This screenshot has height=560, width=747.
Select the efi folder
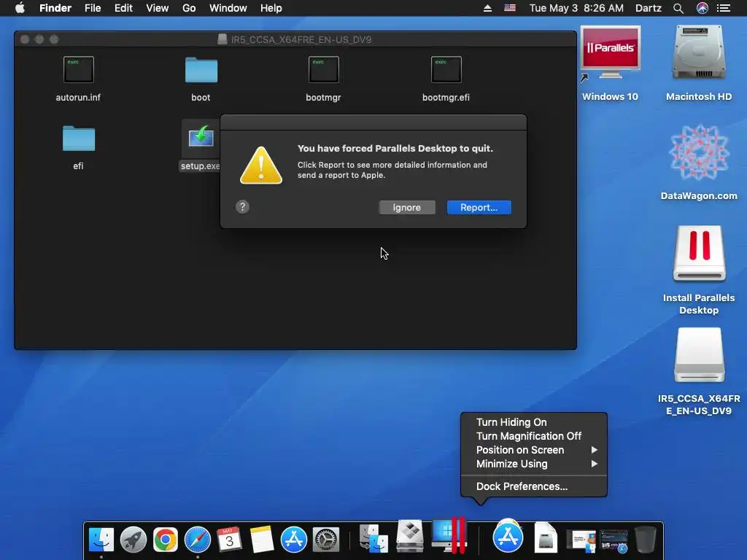point(79,138)
